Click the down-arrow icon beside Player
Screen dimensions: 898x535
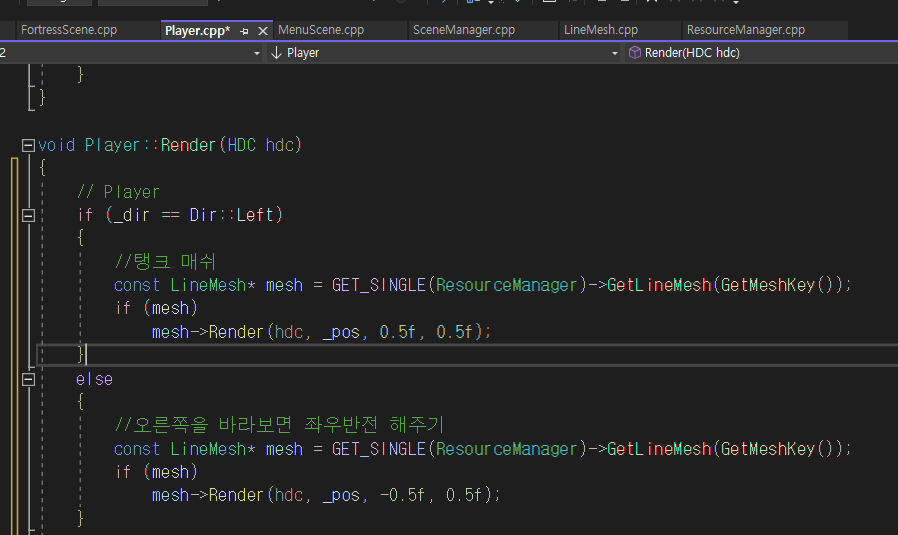(x=276, y=53)
